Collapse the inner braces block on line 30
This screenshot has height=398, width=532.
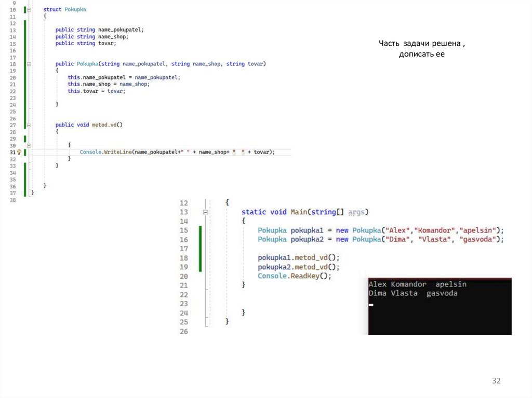click(29, 145)
